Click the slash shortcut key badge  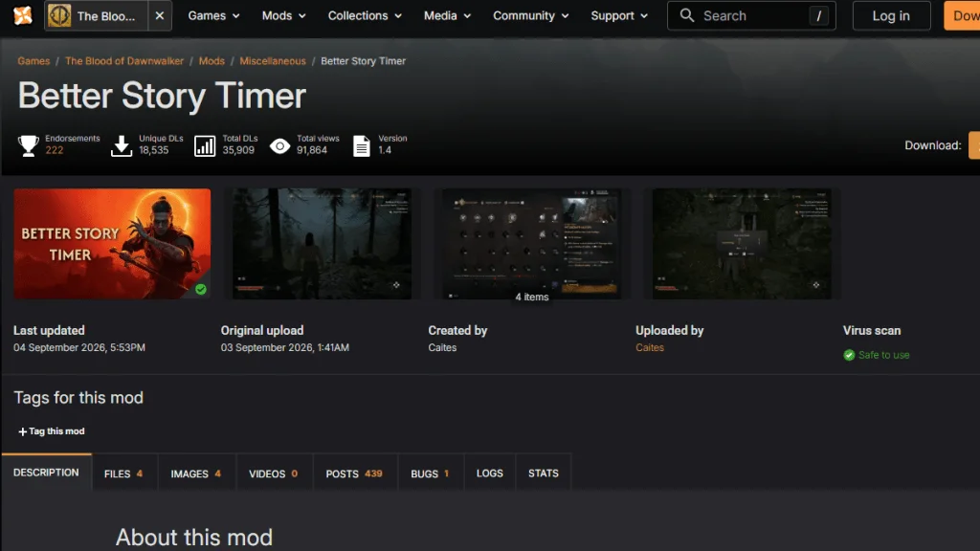[818, 15]
